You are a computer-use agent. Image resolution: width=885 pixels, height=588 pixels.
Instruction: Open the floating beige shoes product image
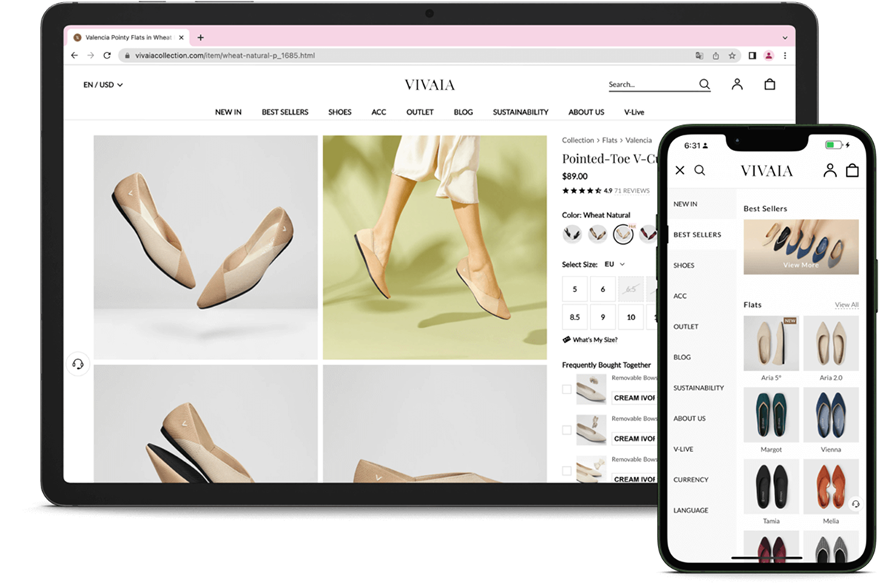(x=206, y=247)
